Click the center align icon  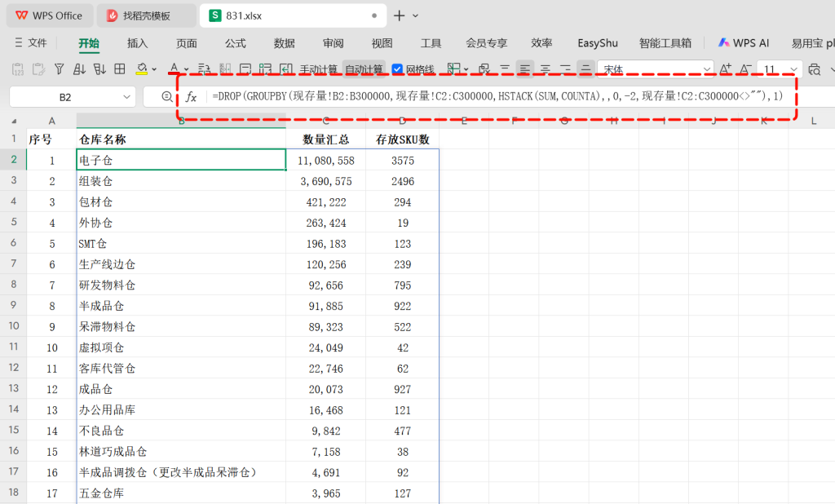(546, 69)
